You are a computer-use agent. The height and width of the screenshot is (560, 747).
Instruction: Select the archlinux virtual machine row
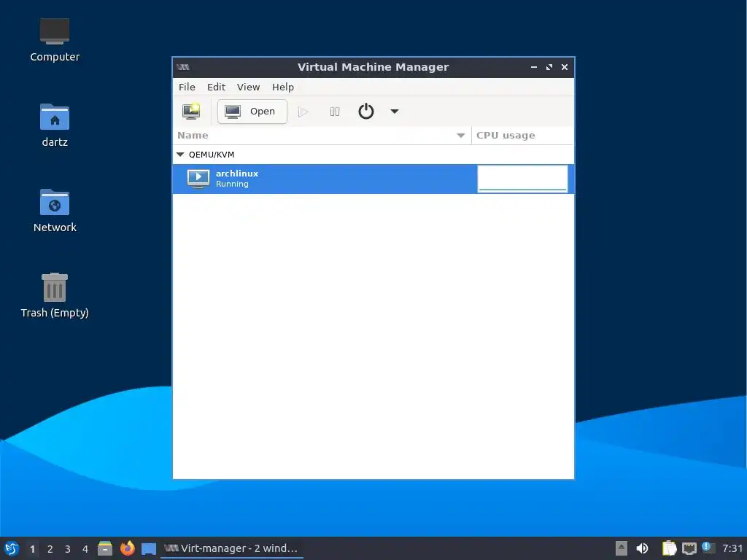click(373, 179)
